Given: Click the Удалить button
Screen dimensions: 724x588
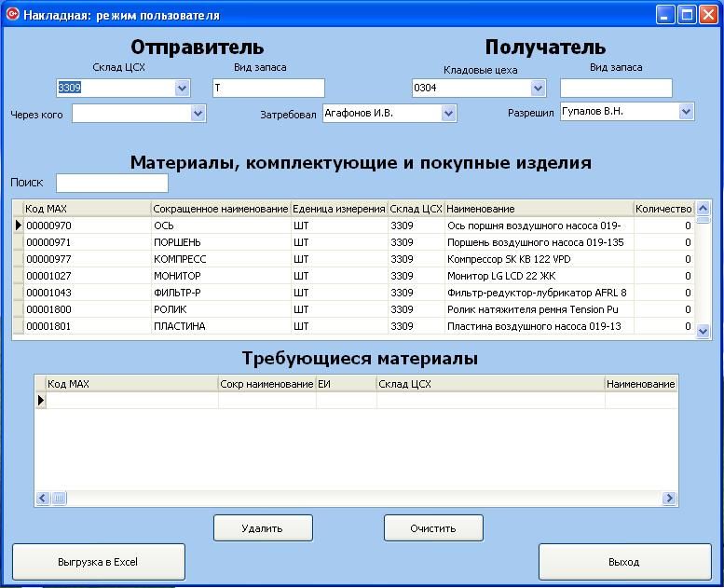Looking at the screenshot, I should (x=263, y=528).
